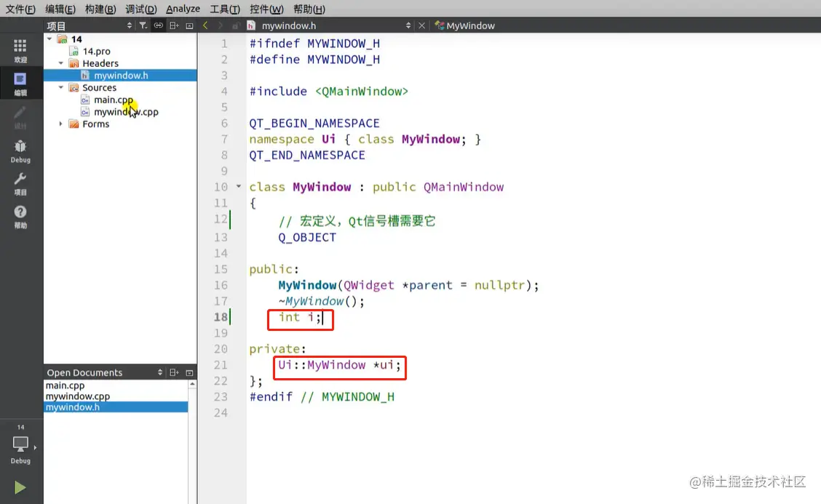Collapse the project 14 root node
This screenshot has width=821, height=504.
click(49, 39)
